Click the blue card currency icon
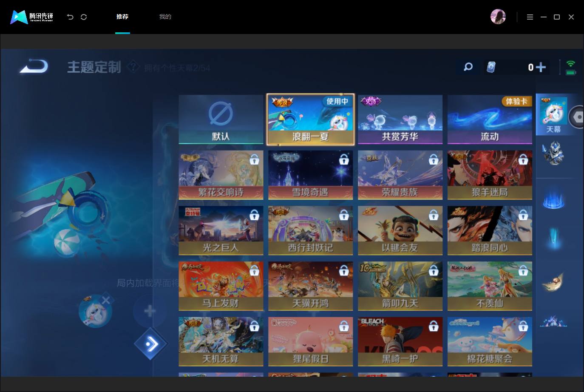Image resolution: width=584 pixels, height=392 pixels. pyautogui.click(x=491, y=67)
